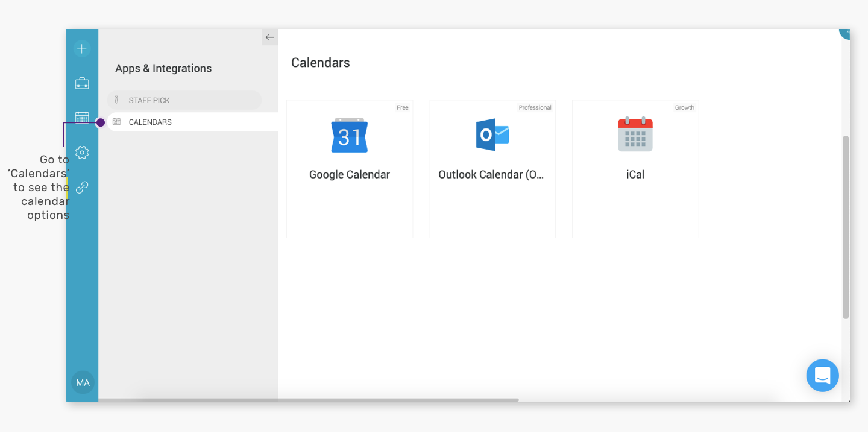Click the Free plan badge
Image resolution: width=868 pixels, height=433 pixels.
pos(403,108)
